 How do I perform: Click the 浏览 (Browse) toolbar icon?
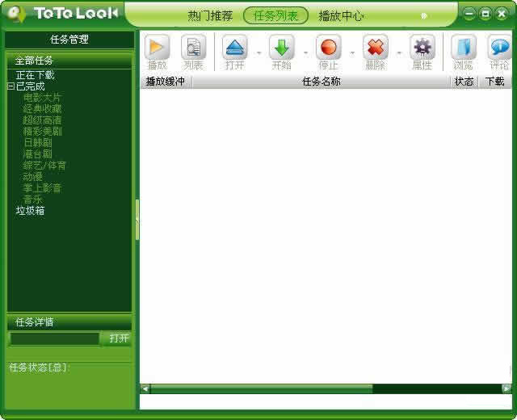click(463, 48)
